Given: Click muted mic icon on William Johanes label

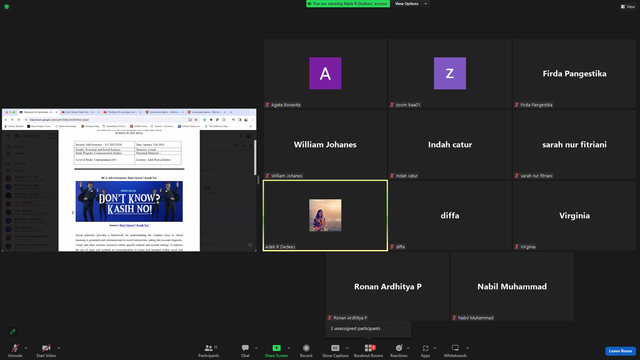Looking at the screenshot, I should coord(268,176).
